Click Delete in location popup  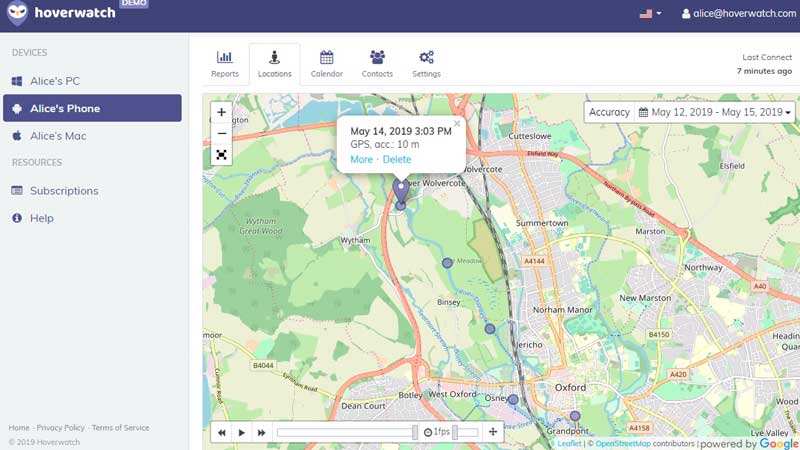(396, 160)
